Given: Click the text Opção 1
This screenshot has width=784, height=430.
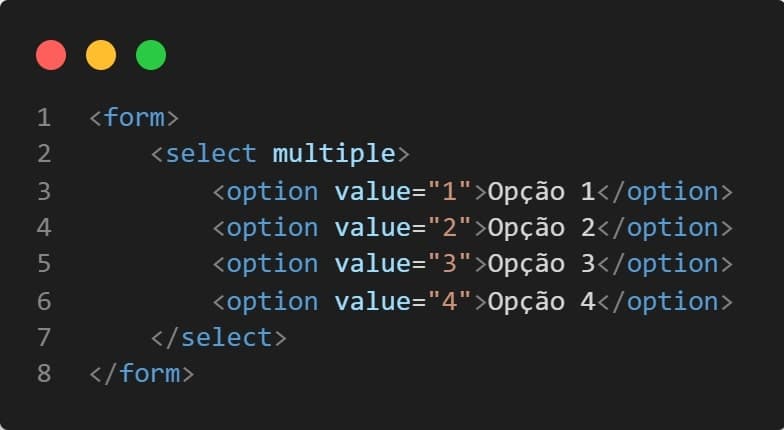Looking at the screenshot, I should 542,192.
